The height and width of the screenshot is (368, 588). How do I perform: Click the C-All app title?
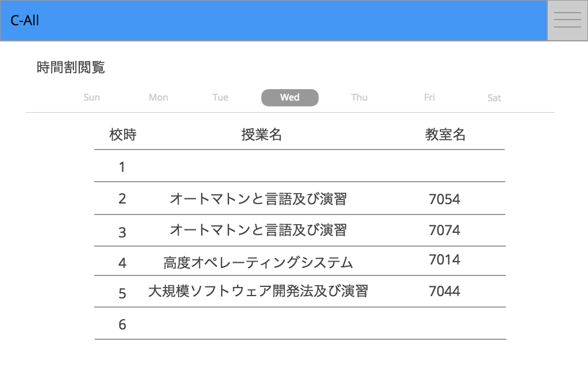tap(25, 21)
